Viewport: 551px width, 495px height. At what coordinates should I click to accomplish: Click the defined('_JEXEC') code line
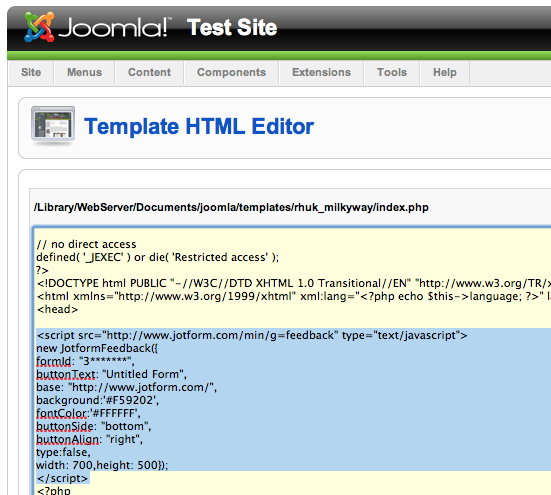click(x=157, y=257)
